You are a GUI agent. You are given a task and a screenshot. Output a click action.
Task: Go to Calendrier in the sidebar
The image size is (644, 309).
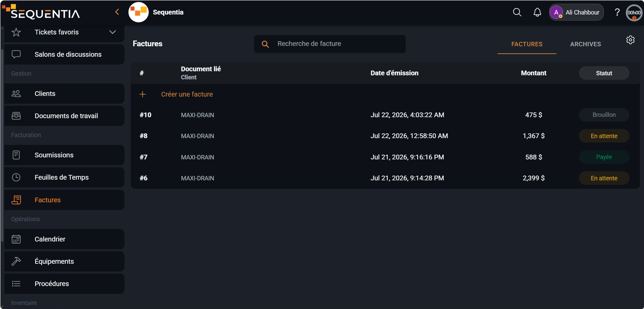(64, 239)
